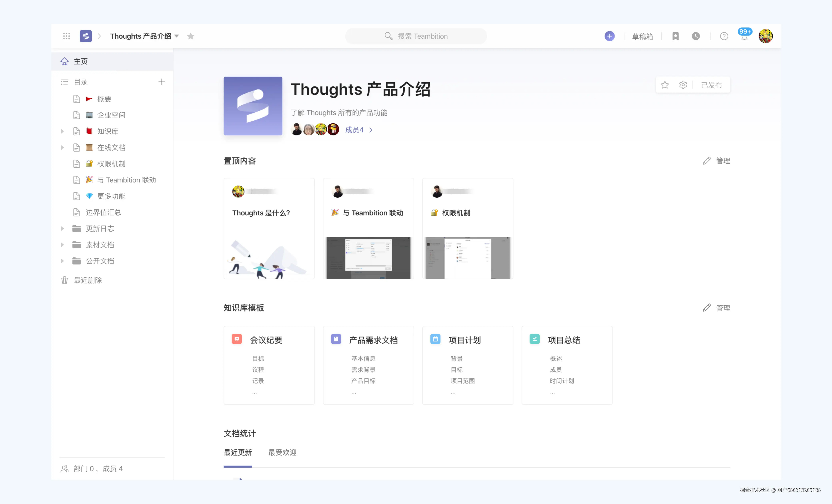The height and width of the screenshot is (504, 832).
Task: Open recent history clock icon
Action: coord(696,36)
